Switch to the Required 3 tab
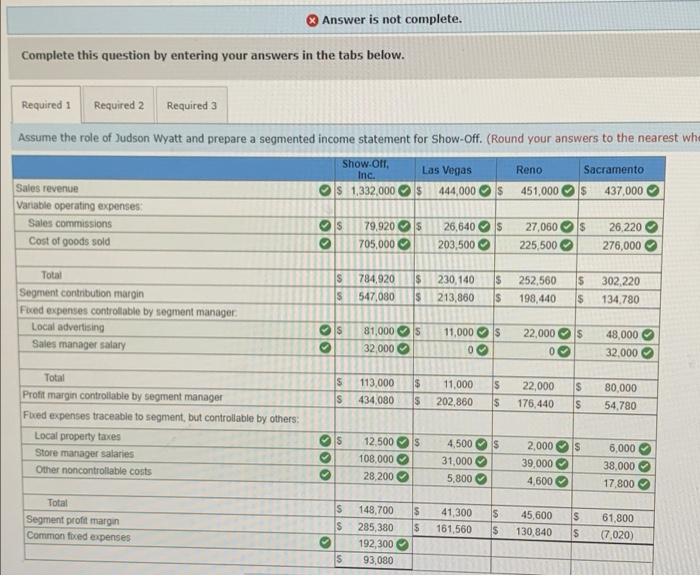Viewport: 700px width, 576px height. click(192, 105)
